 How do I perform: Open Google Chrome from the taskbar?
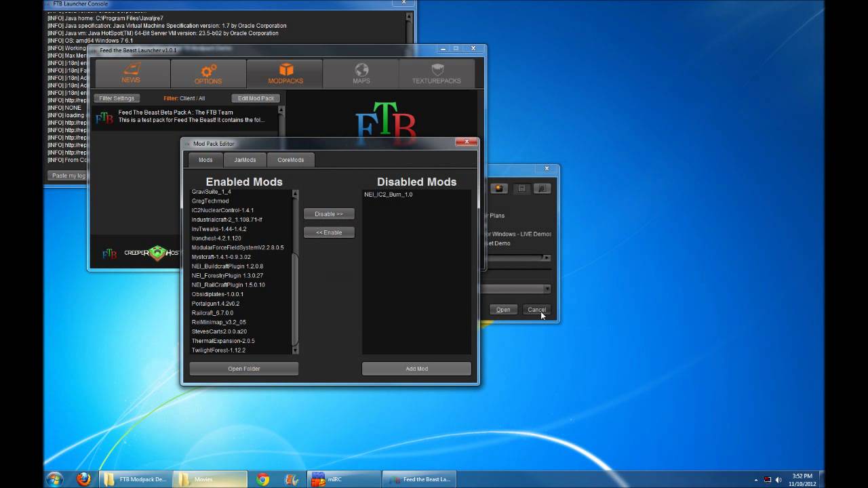pos(263,479)
